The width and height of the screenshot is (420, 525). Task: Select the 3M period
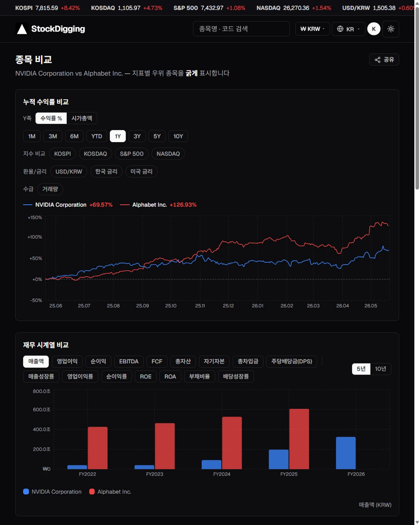[53, 136]
